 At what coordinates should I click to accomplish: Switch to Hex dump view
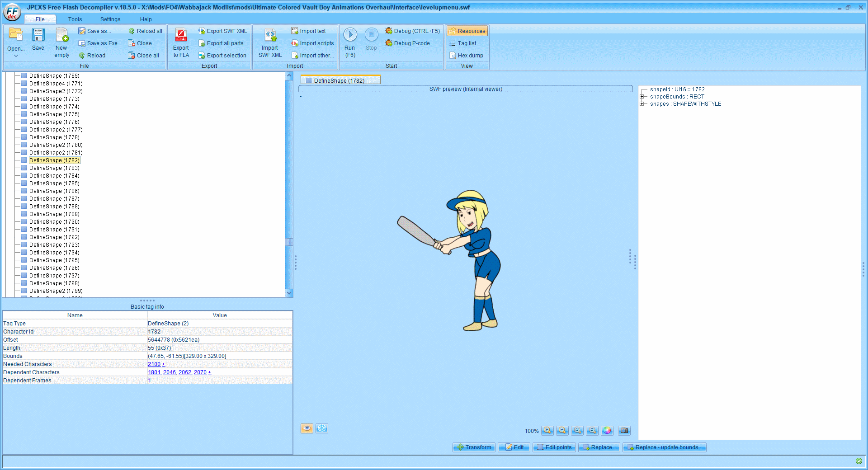[x=466, y=56]
